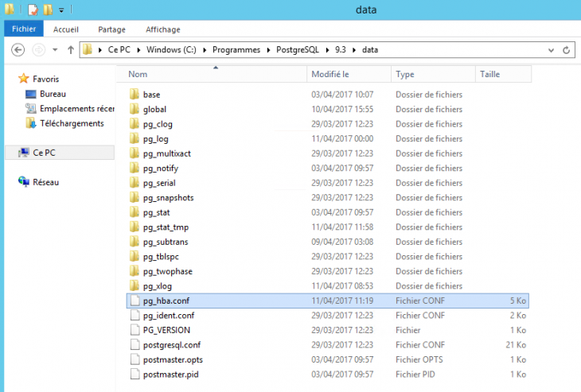
Task: Click the pg_serial folder icon
Action: 135,183
